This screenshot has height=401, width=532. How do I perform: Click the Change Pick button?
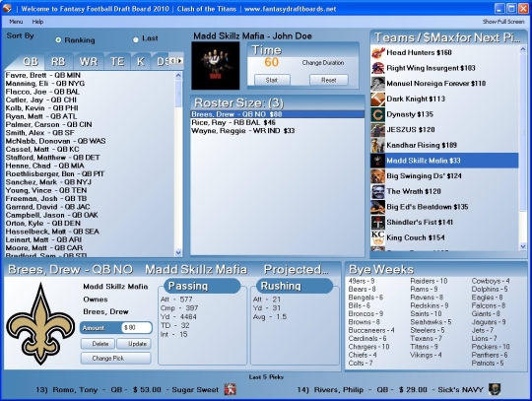pyautogui.click(x=116, y=359)
